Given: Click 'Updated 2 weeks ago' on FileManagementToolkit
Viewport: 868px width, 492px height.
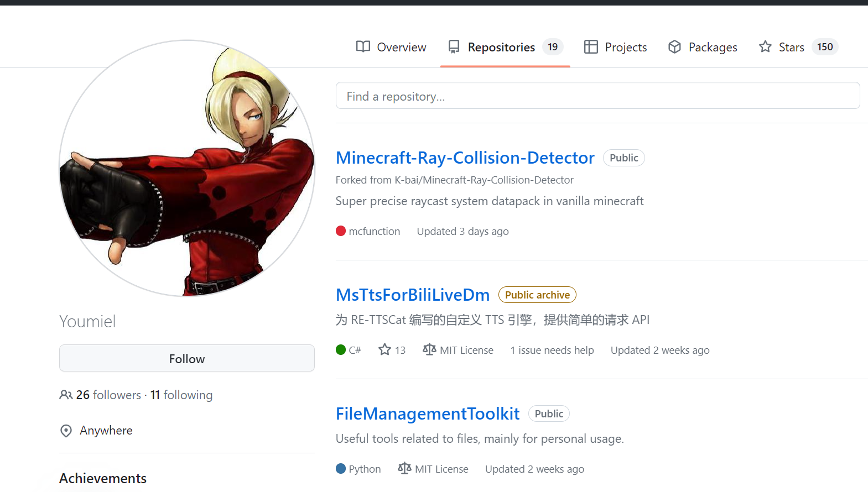Looking at the screenshot, I should point(534,469).
